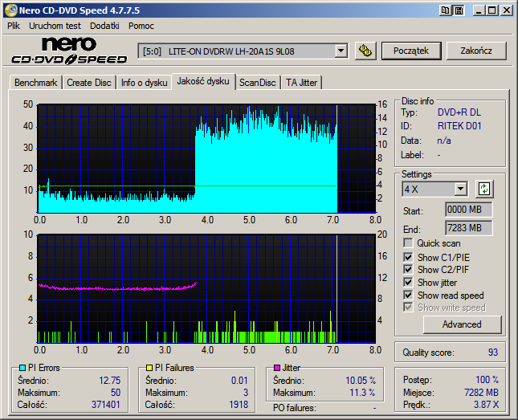Disable Show C1/PIE checkbox
This screenshot has width=518, height=420.
(x=408, y=257)
